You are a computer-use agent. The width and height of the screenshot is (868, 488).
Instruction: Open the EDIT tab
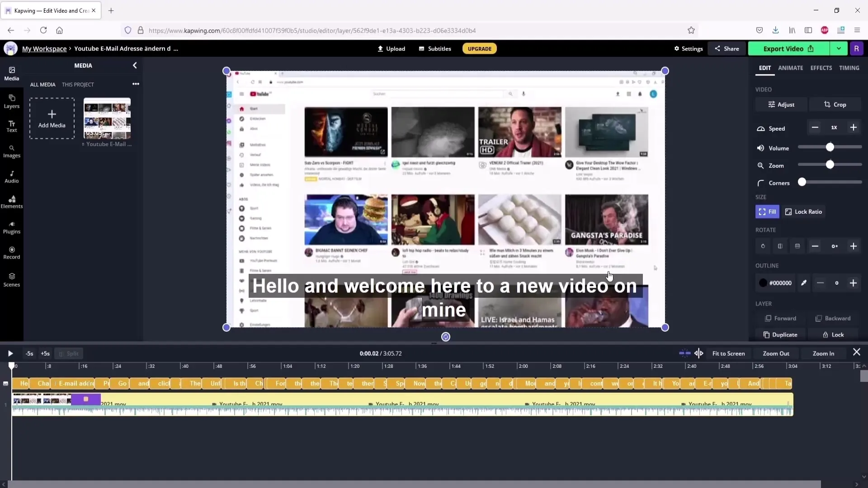point(765,68)
